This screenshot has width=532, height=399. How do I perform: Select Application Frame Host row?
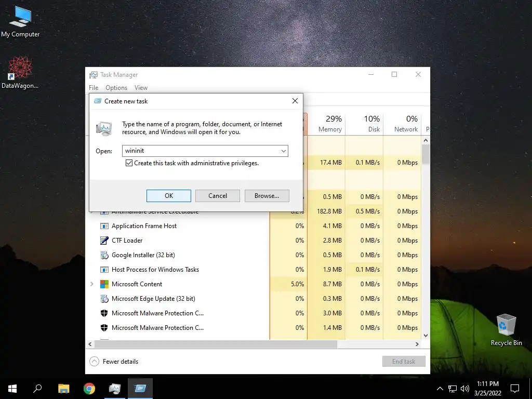coord(254,226)
